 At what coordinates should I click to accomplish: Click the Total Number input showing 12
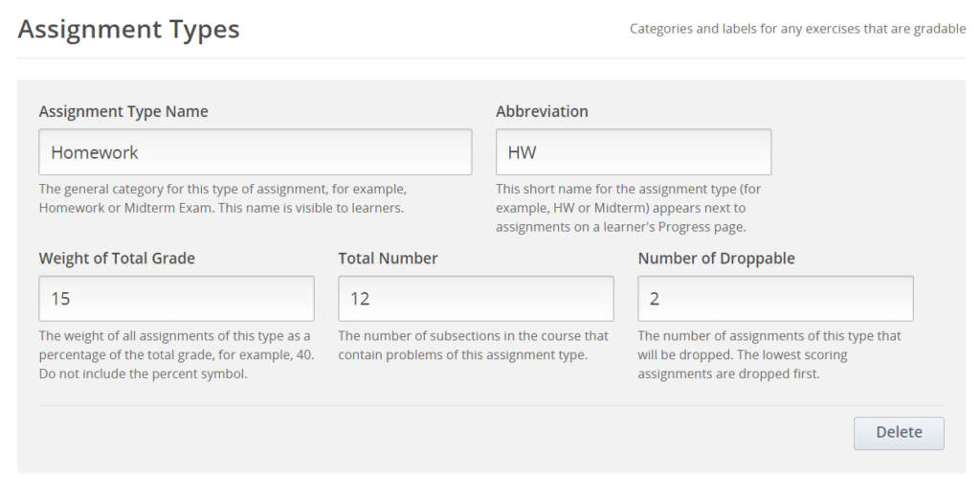[x=476, y=299]
